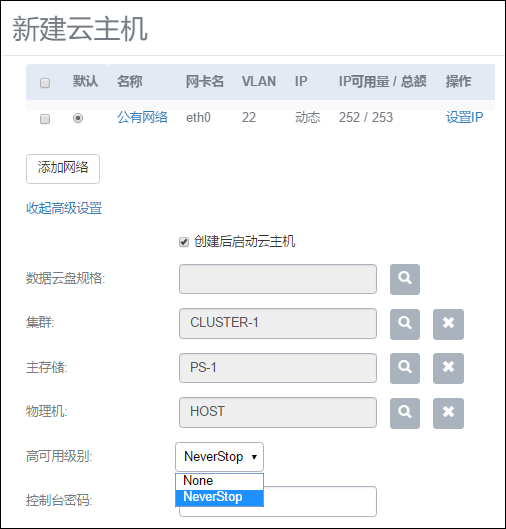Check the 公有网络 row checkbox
This screenshot has height=529, width=506.
(45, 119)
